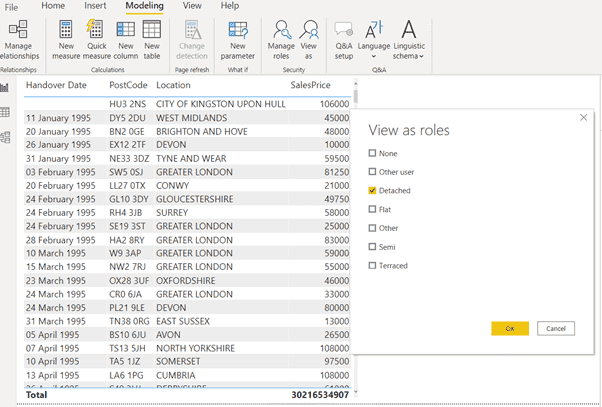Click sales price 97500

pyautogui.click(x=337, y=362)
